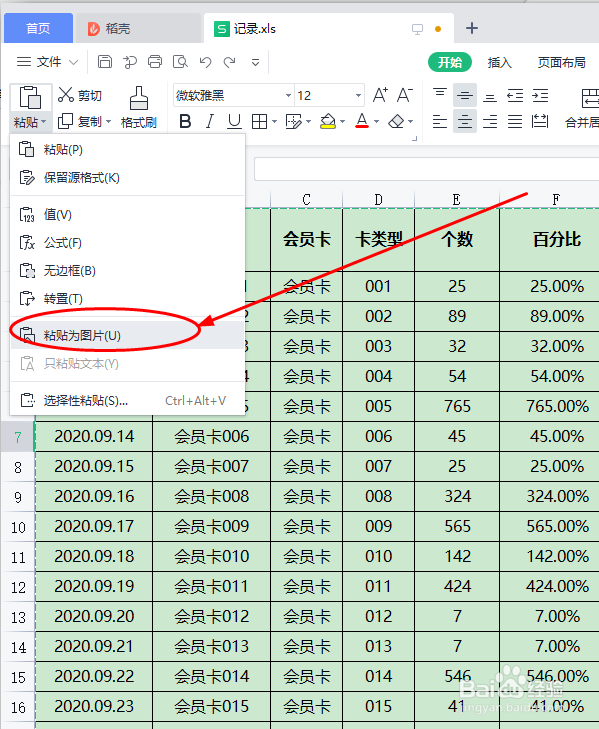Viewport: 599px width, 729px height.
Task: Click the Redo arrow icon
Action: click(x=230, y=62)
